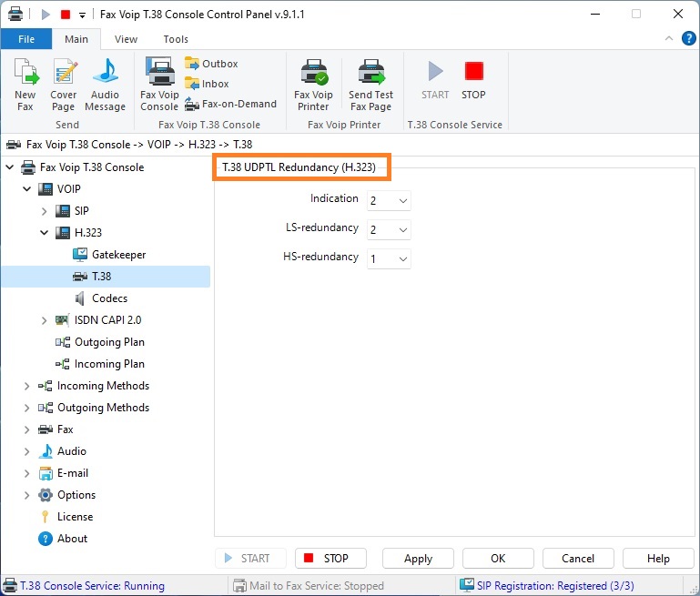Open the Fax Voip Console
The image size is (700, 596).
159,84
